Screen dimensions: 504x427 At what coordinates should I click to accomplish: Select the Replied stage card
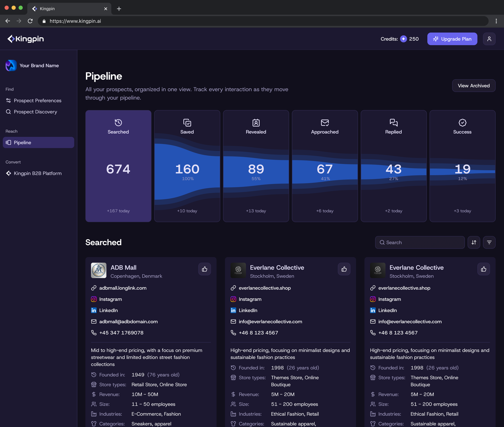[x=394, y=166]
